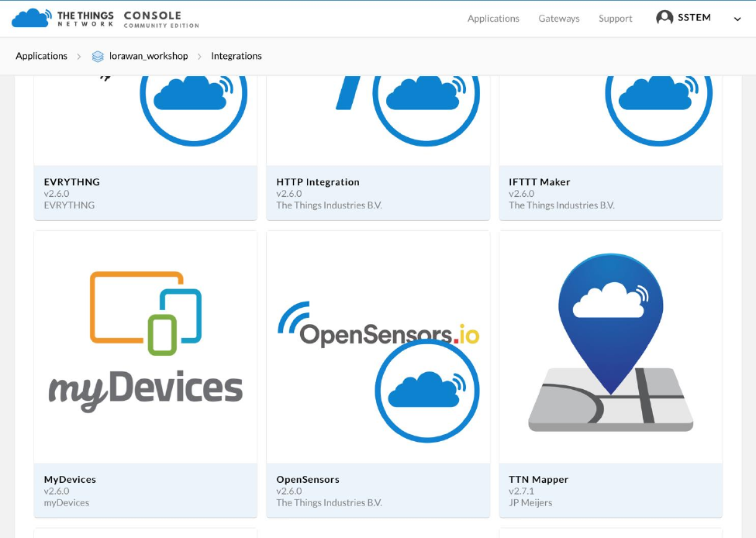
Task: Click the lorawan_workshop application stack icon
Action: coord(98,57)
